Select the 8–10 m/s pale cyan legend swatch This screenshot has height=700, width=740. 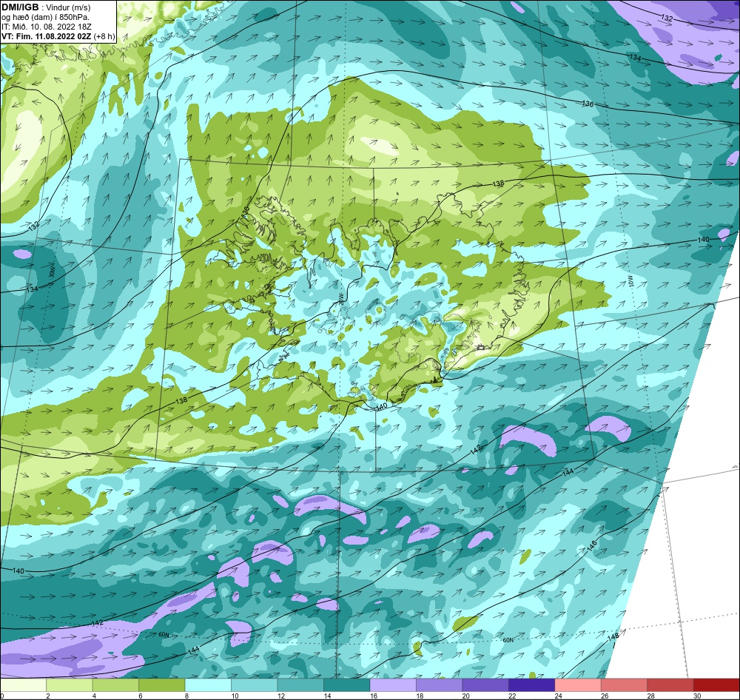tap(208, 685)
